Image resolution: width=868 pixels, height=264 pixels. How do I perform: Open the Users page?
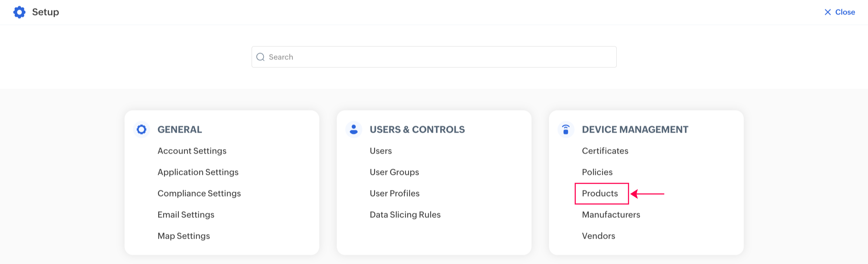click(x=380, y=151)
